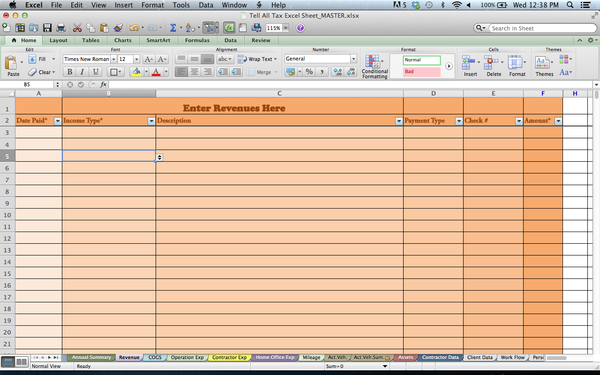Viewport: 600px width, 375px height.
Task: Switch to the Mileage sheet tab
Action: click(x=311, y=357)
